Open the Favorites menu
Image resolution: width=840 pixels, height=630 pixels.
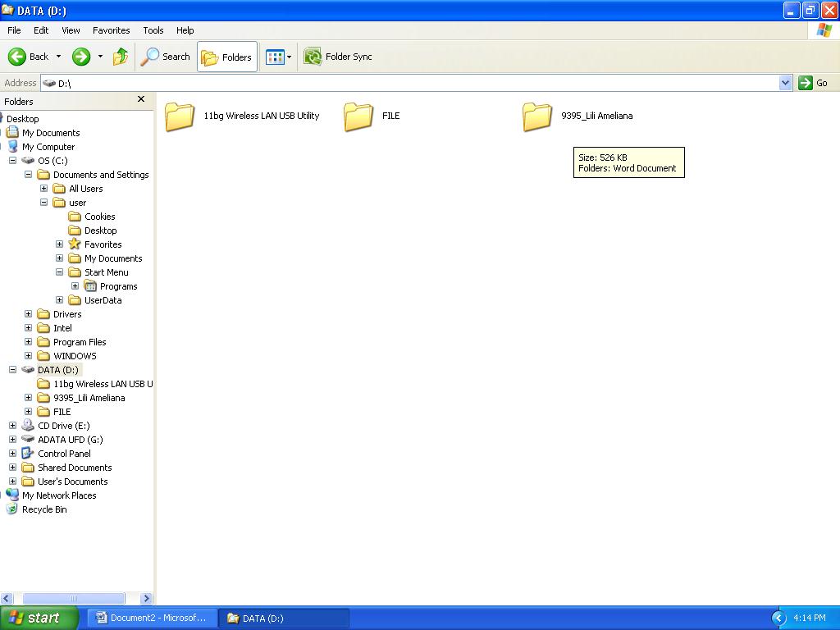pyautogui.click(x=111, y=30)
